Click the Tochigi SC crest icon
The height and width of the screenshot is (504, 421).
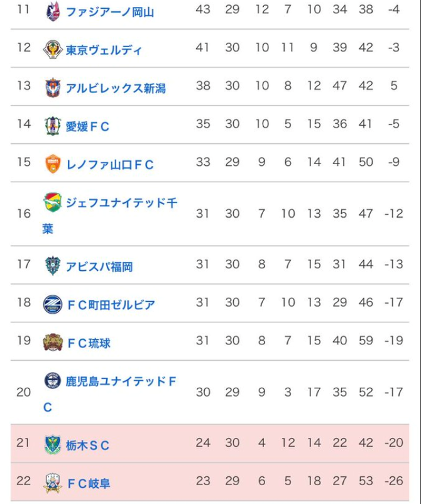click(53, 444)
